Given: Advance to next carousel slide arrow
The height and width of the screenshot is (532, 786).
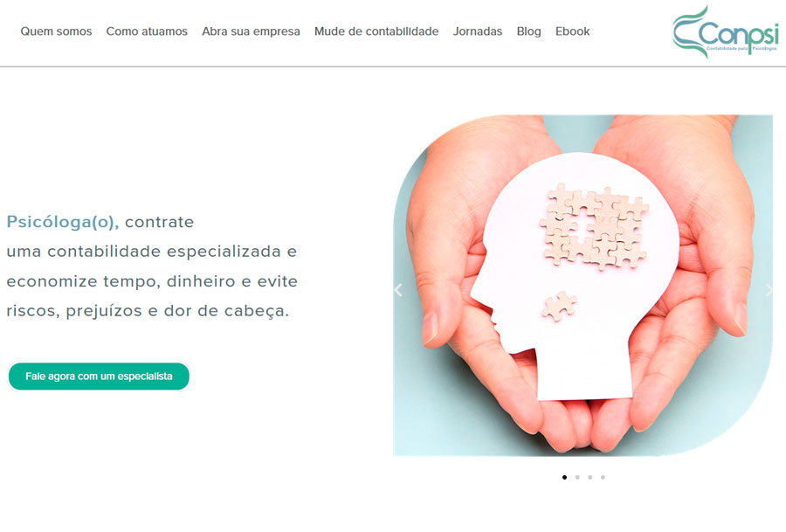Looking at the screenshot, I should point(769,290).
